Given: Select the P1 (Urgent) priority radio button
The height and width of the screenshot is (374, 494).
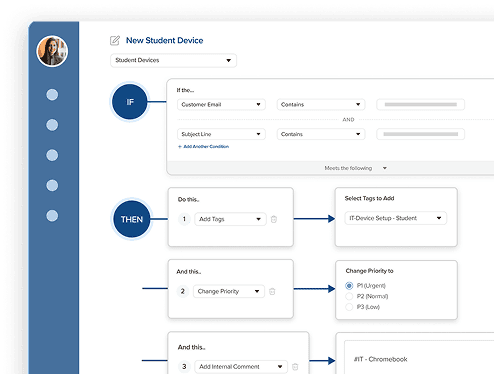Looking at the screenshot, I should tap(349, 286).
